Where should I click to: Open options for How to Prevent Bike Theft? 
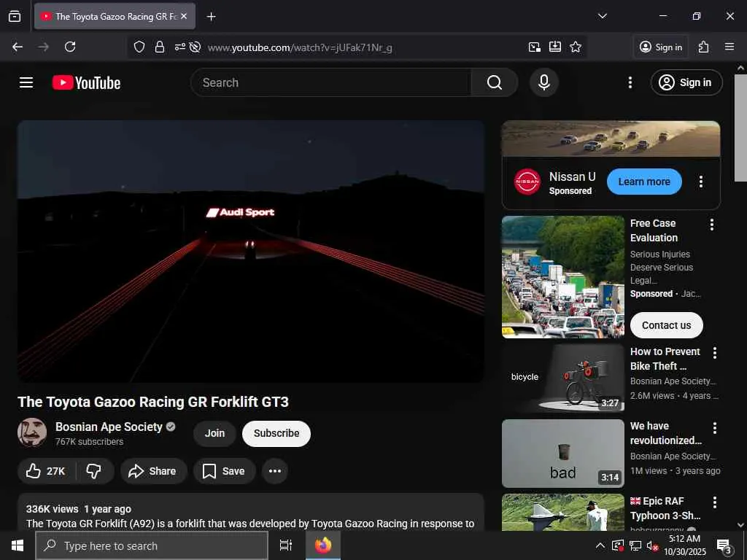tap(715, 353)
